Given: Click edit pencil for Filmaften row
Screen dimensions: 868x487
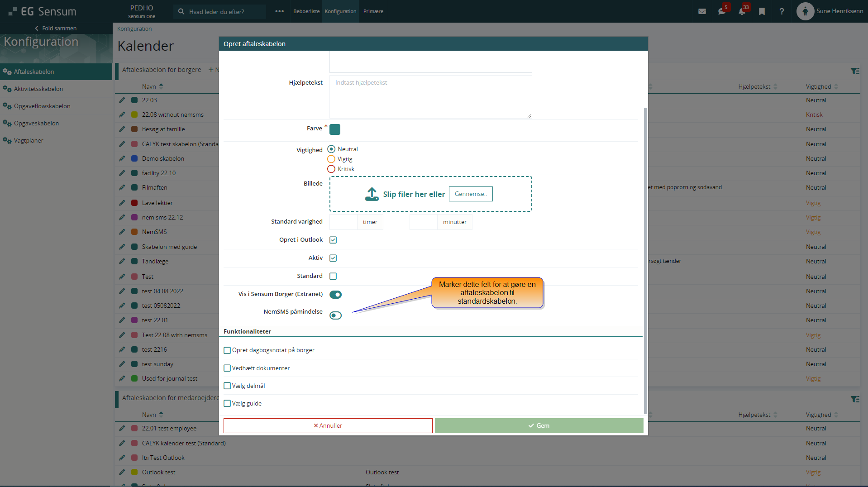Looking at the screenshot, I should (122, 187).
